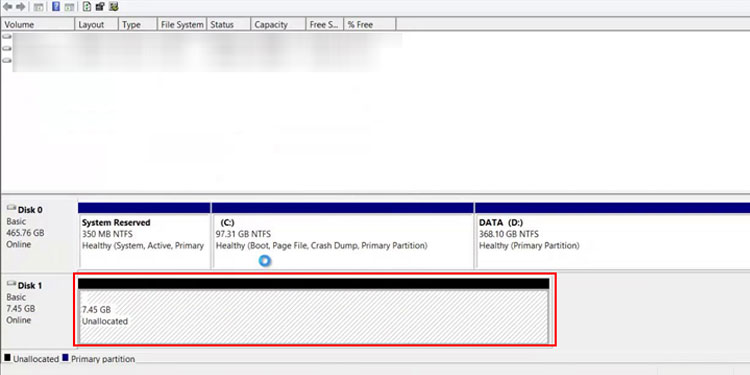
Task: Sort by the File System column header
Action: 182,24
